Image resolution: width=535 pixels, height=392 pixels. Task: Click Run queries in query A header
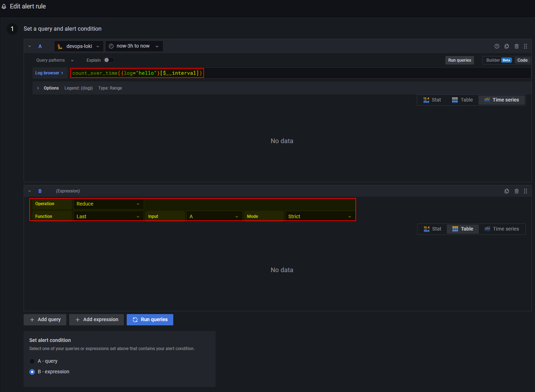(x=459, y=60)
